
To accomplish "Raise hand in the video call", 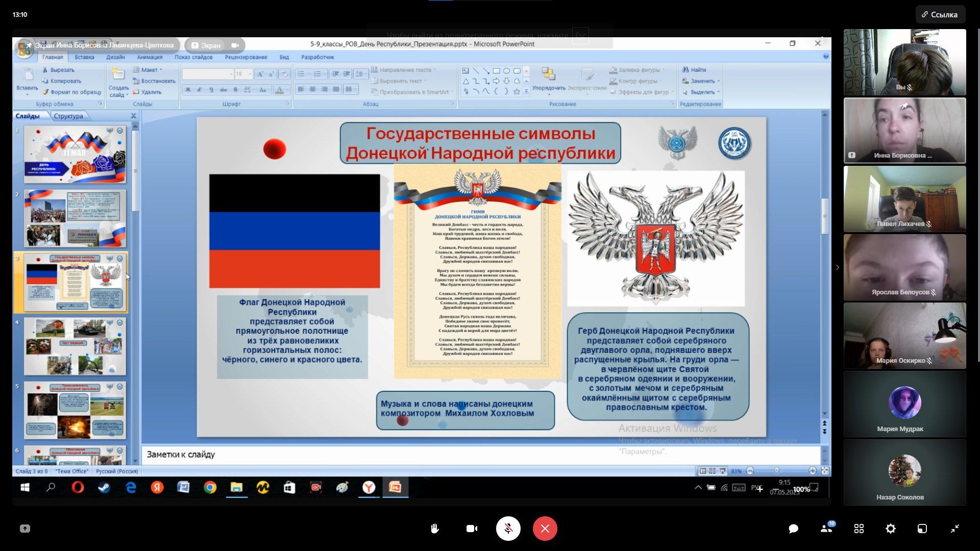I will click(x=434, y=529).
